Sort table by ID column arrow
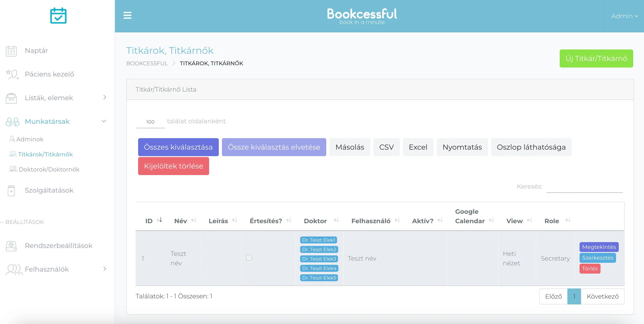This screenshot has width=644, height=324. tap(160, 220)
